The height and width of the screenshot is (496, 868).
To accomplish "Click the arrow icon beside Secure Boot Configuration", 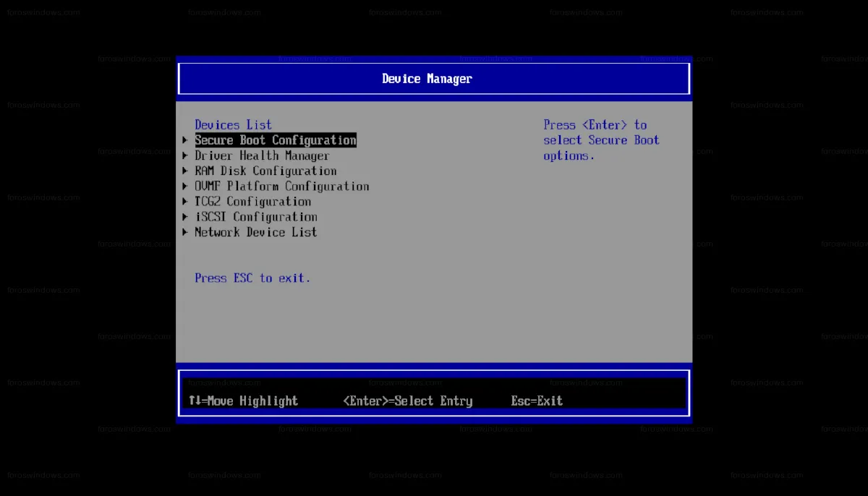I will pyautogui.click(x=185, y=140).
